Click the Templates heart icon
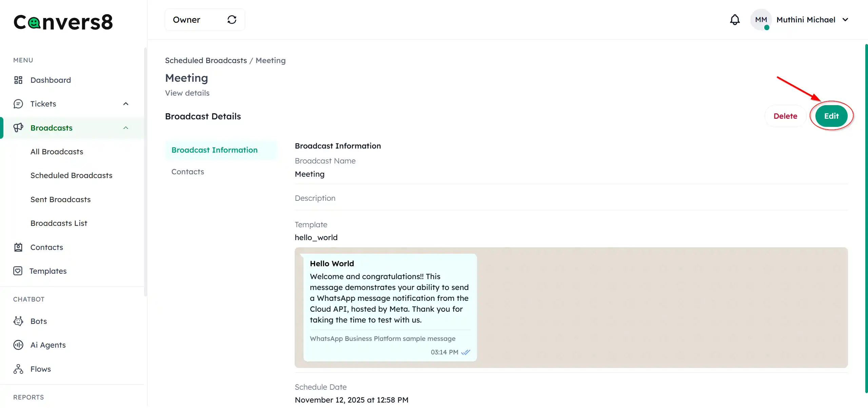Screen dimensions: 868x408 point(18,271)
